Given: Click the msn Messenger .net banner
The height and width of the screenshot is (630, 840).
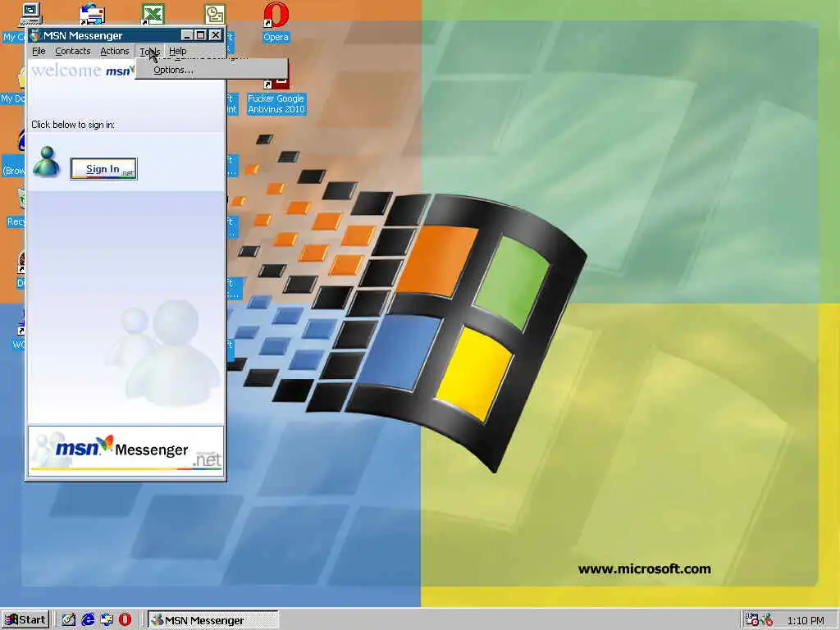Looking at the screenshot, I should click(126, 450).
